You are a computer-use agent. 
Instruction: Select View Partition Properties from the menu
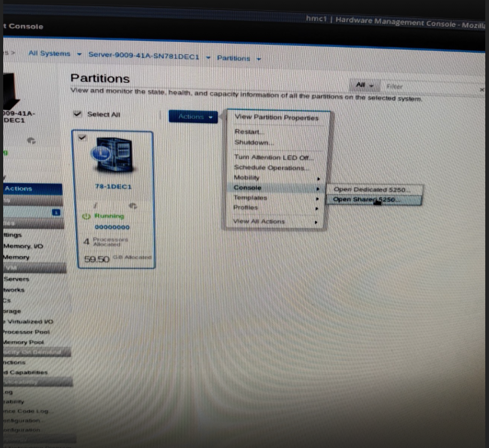pos(277,117)
